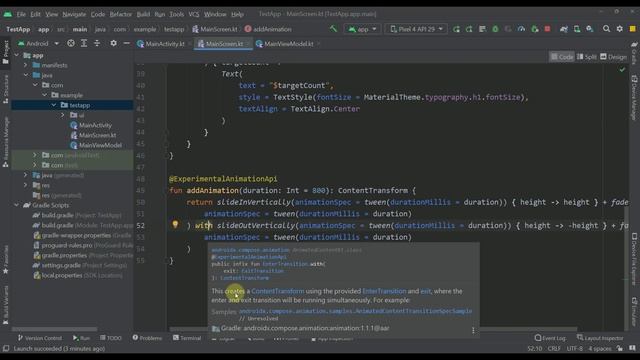This screenshot has height=360, width=640.
Task: Click the EnterTransition link in documentation text
Action: point(384,291)
